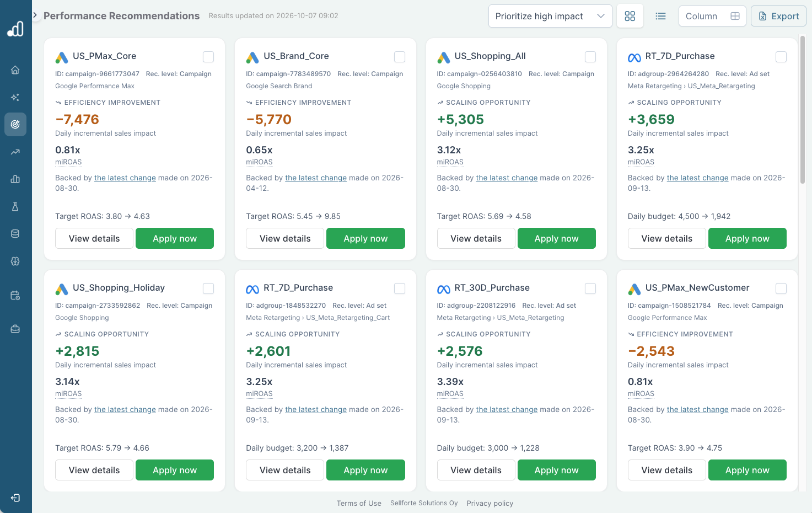Open the Home page from sidebar
Viewport: 812px width, 513px height.
click(x=15, y=70)
